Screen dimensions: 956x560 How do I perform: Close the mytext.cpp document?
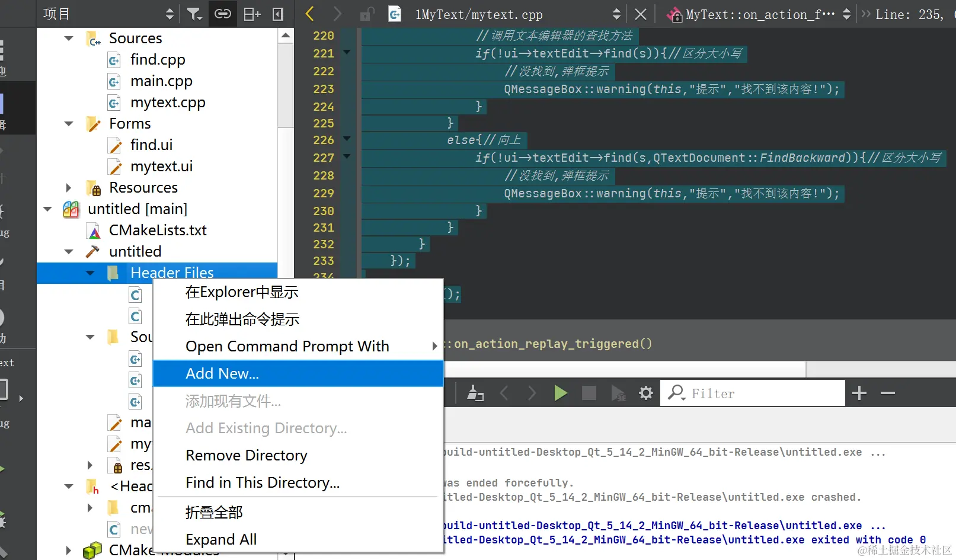[x=641, y=14]
